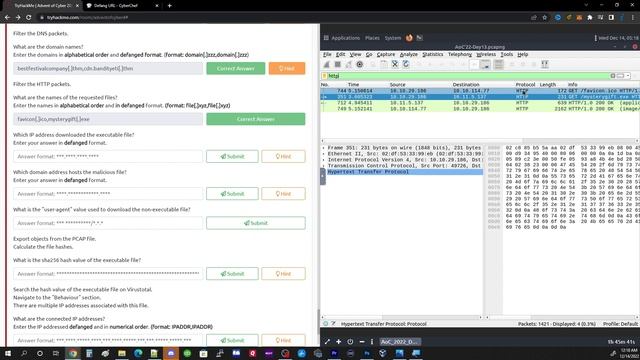Show Hint for the malicious domain question
Viewport: 640px width, 360px height.
283,193
